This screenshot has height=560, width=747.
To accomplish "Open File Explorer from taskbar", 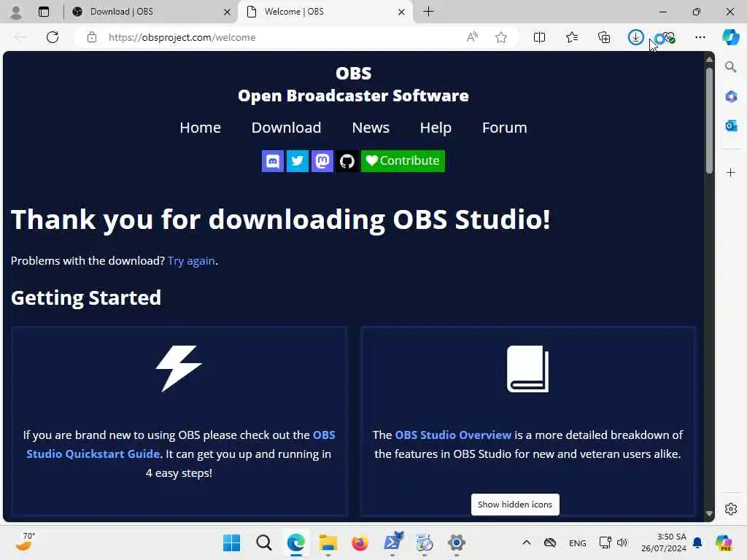I will point(328,542).
